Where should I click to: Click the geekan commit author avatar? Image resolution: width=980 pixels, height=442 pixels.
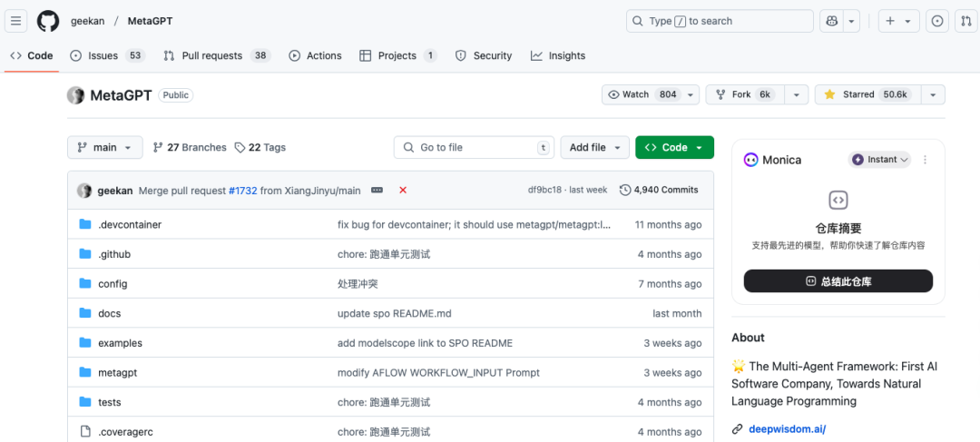click(84, 191)
